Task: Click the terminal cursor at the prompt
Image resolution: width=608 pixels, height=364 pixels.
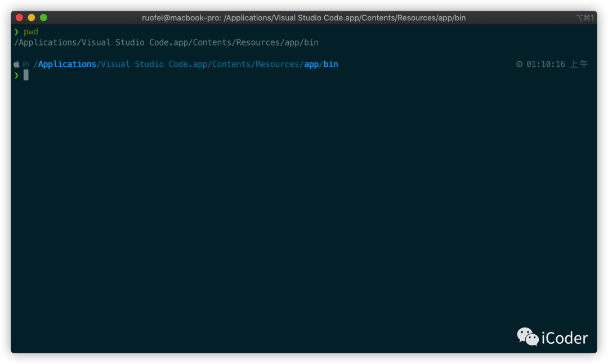Action: click(x=26, y=75)
